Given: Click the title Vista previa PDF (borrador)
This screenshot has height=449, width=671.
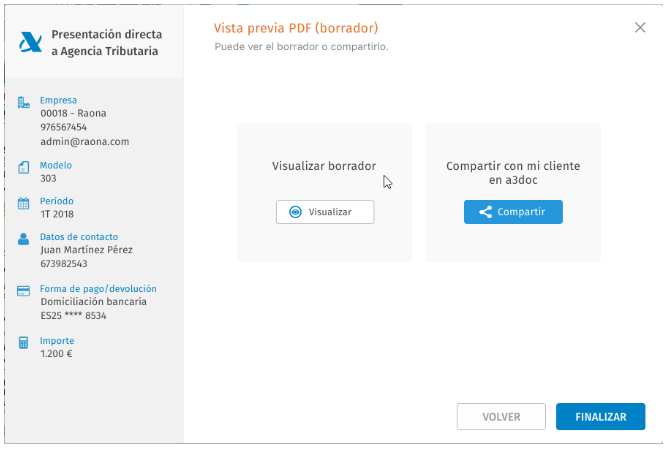Looking at the screenshot, I should coord(296,28).
